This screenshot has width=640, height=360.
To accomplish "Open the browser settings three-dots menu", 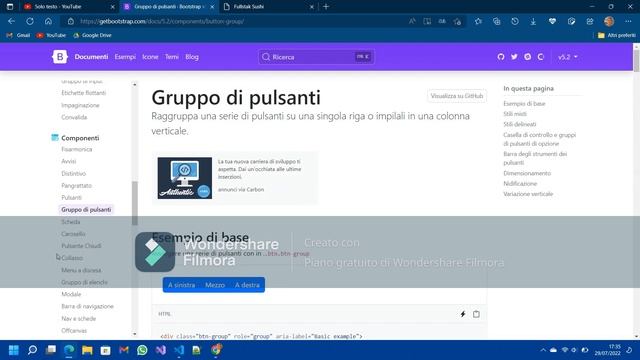I will [x=628, y=21].
